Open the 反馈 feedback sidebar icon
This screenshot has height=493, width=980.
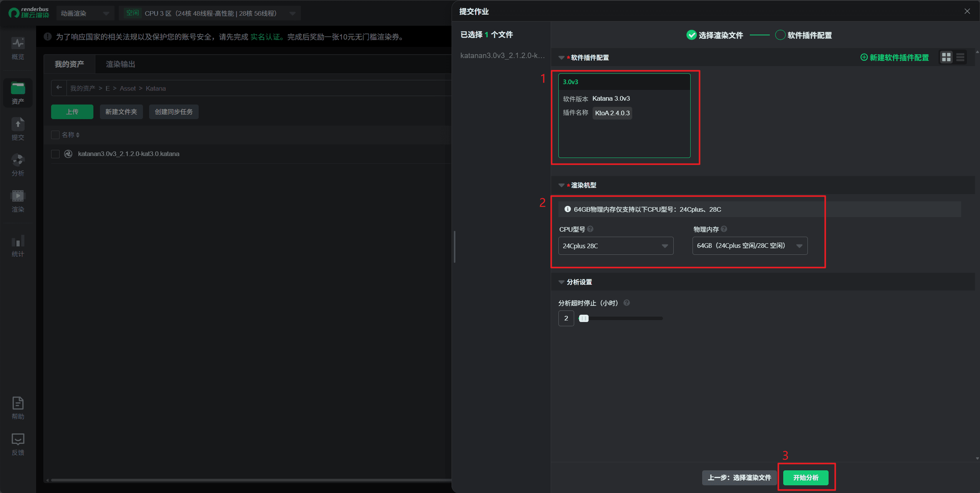18,444
